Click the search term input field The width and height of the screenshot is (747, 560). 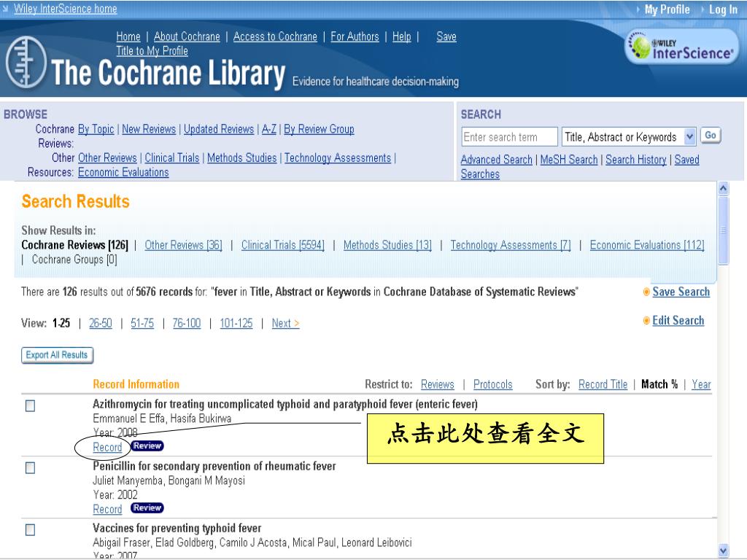pos(509,137)
